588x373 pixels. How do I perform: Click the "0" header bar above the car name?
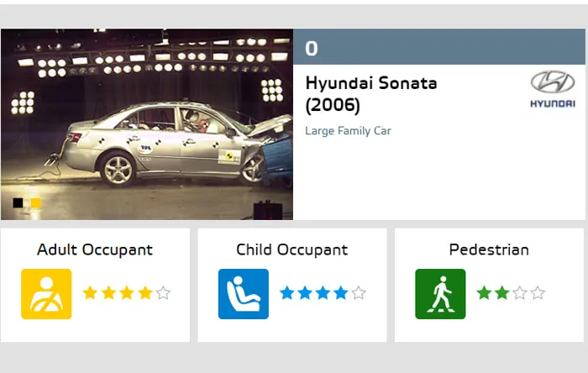point(438,47)
